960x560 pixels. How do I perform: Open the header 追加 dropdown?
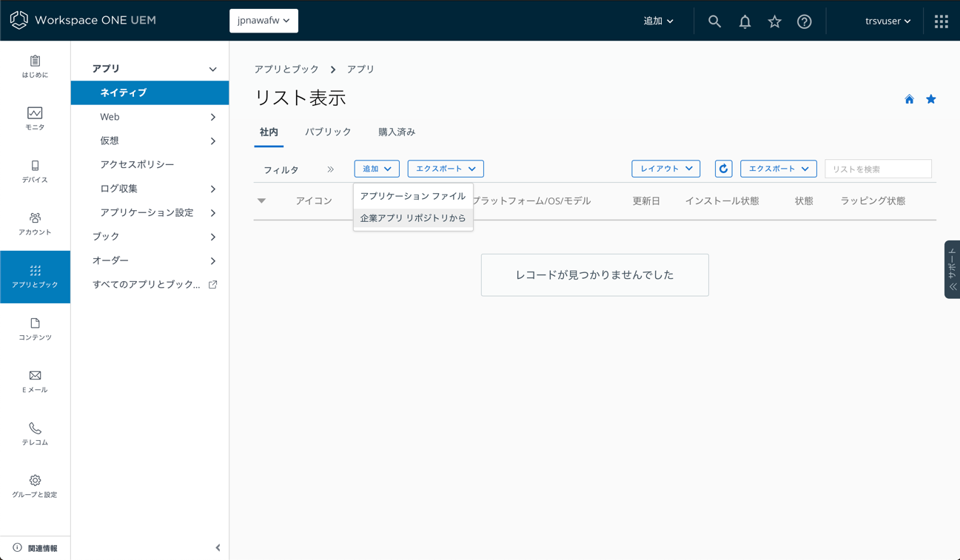click(658, 21)
